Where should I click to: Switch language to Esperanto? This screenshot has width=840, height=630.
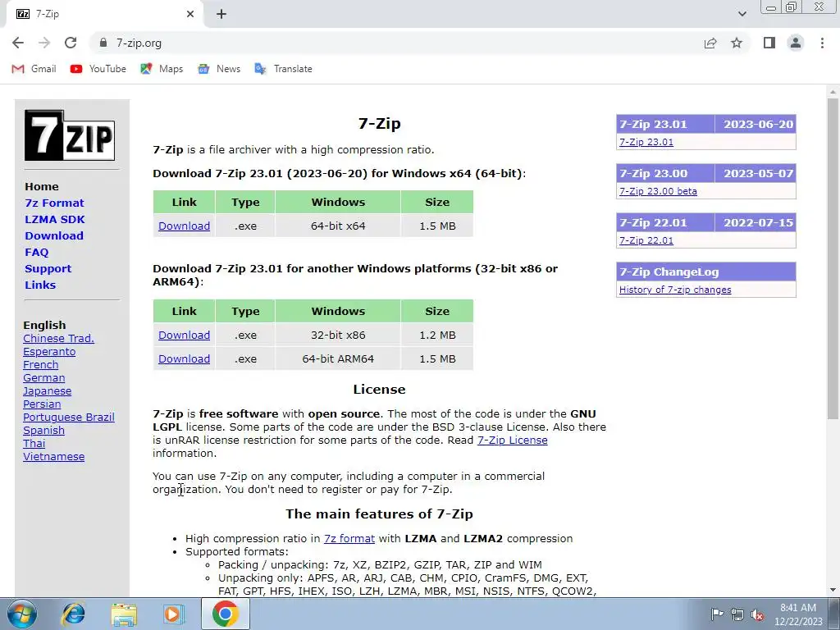[49, 352]
